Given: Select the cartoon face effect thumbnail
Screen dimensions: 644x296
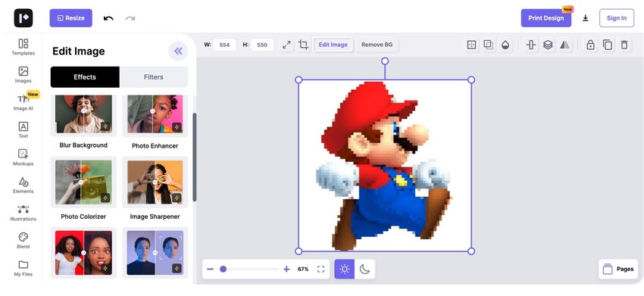Looking at the screenshot, I should click(83, 253).
